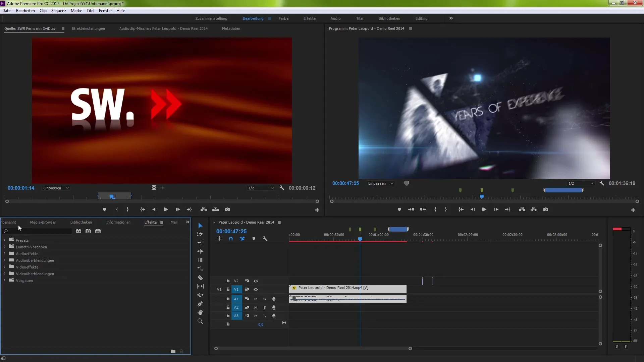Screen dimensions: 644x362
Task: Toggle lock on track V2
Action: pyautogui.click(x=228, y=281)
